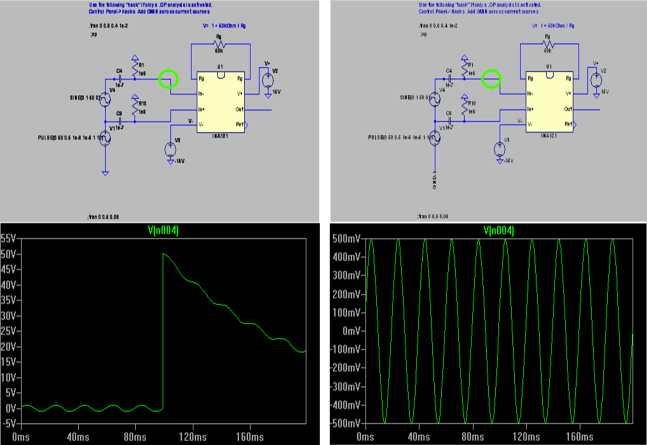Select capacitor C4 in the left schematic
Image resolution: width=647 pixels, height=445 pixels.
coord(120,78)
